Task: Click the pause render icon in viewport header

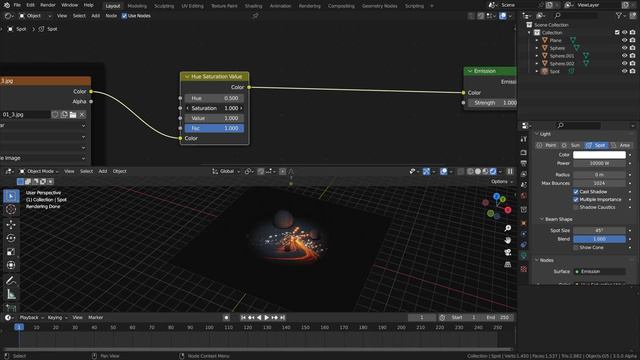Action: click(x=510, y=171)
